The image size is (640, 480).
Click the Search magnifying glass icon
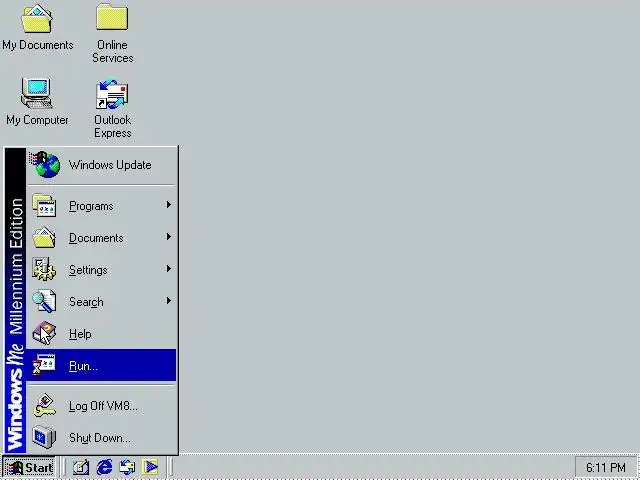click(x=44, y=301)
